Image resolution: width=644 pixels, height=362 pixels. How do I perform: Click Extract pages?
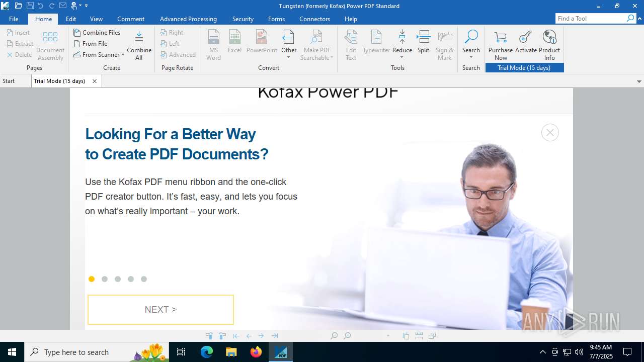pos(20,43)
